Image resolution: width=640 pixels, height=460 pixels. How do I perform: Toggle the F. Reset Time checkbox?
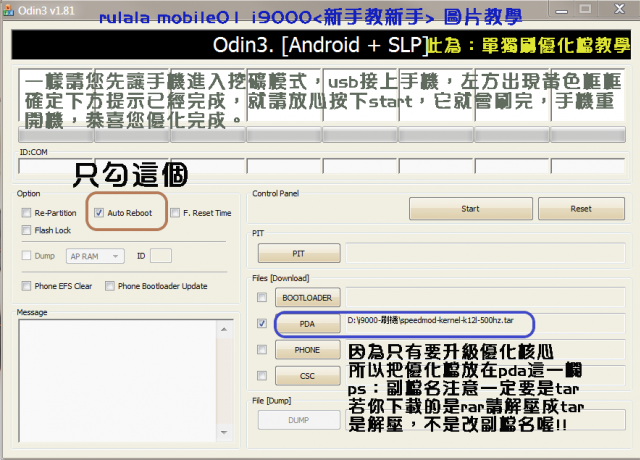click(x=175, y=213)
